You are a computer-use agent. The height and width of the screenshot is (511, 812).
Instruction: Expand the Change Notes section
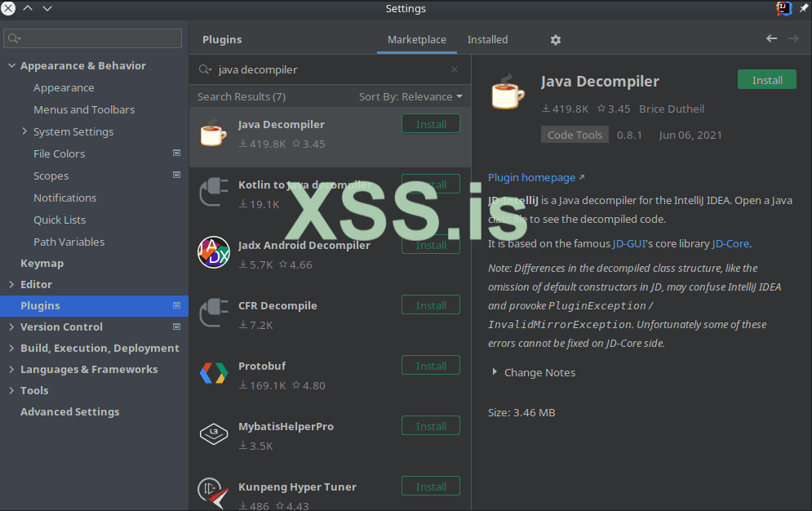coord(495,372)
